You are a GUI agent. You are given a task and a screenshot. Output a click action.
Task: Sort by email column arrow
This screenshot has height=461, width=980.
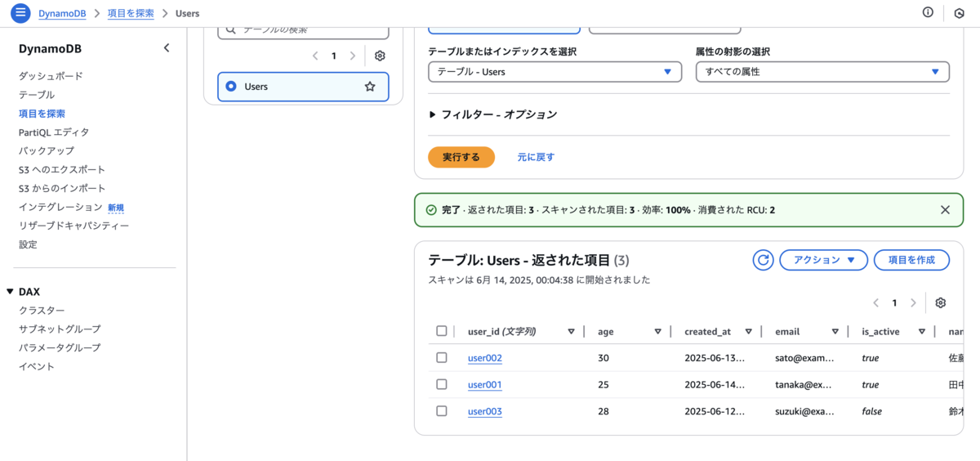coord(835,332)
